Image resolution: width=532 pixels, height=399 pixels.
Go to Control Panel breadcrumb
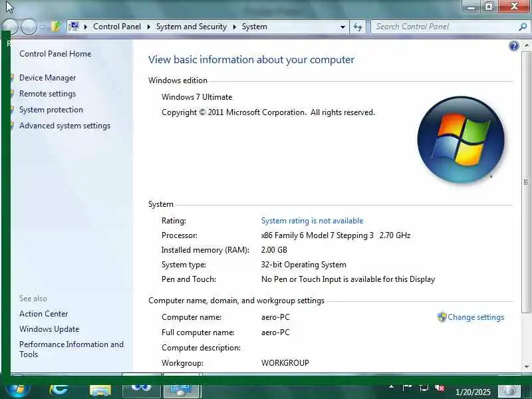pos(117,27)
